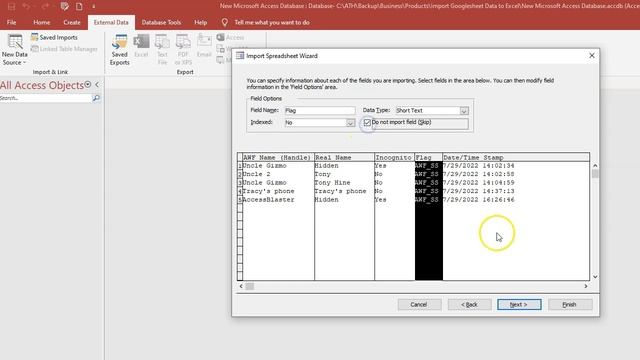The width and height of the screenshot is (640, 360).
Task: Export by Email icon
Action: 204,46
